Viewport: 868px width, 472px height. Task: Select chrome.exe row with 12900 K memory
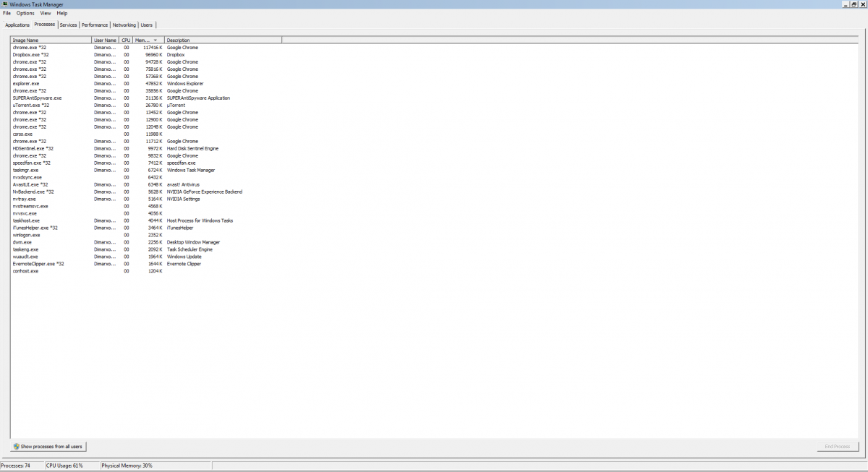(x=146, y=120)
